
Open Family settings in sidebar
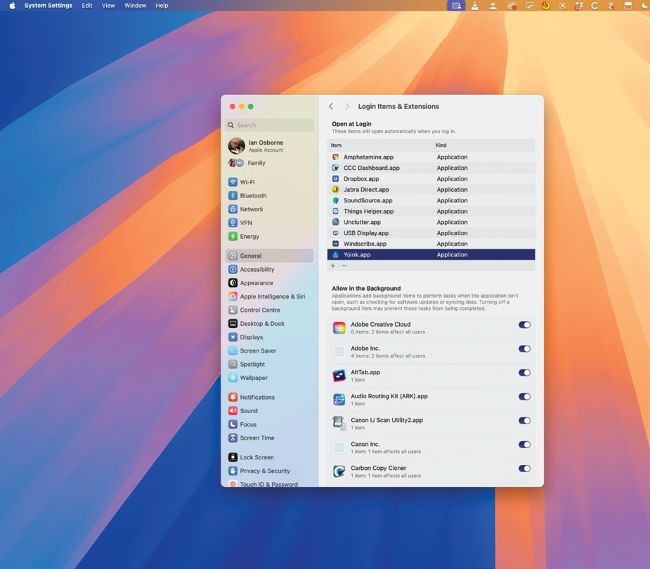pos(269,163)
